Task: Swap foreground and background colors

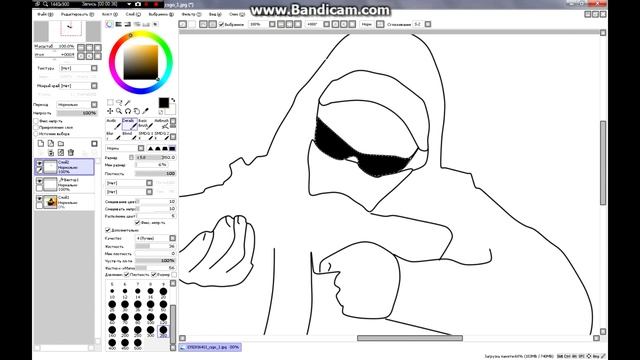Action: tap(173, 100)
